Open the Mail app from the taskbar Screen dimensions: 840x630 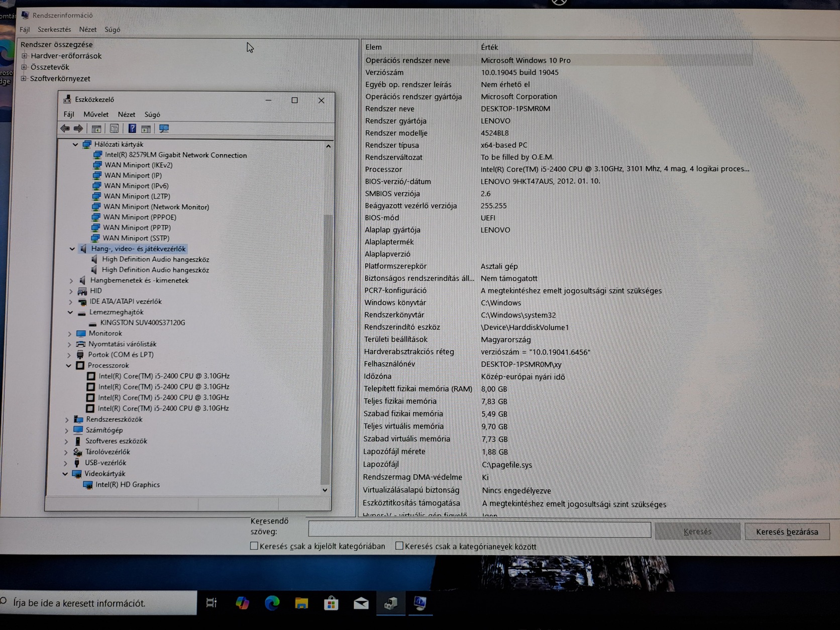(x=361, y=603)
